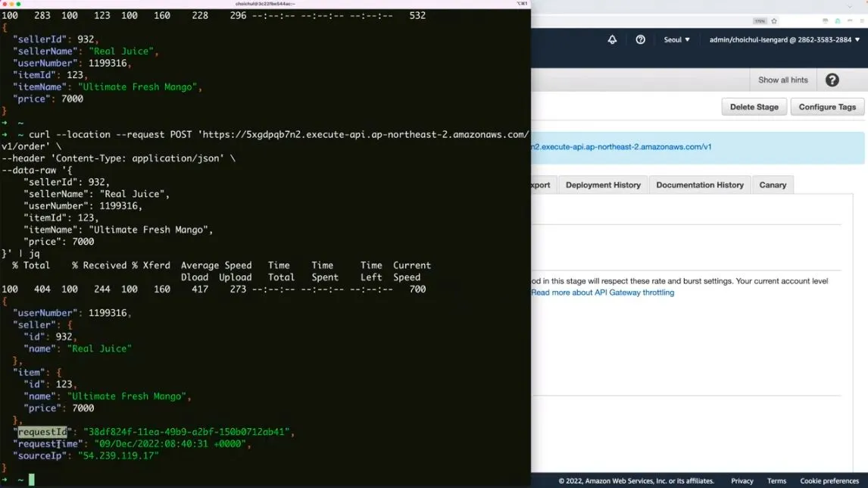The image size is (868, 488).
Task: Click the Configure Tags button
Action: coord(827,107)
